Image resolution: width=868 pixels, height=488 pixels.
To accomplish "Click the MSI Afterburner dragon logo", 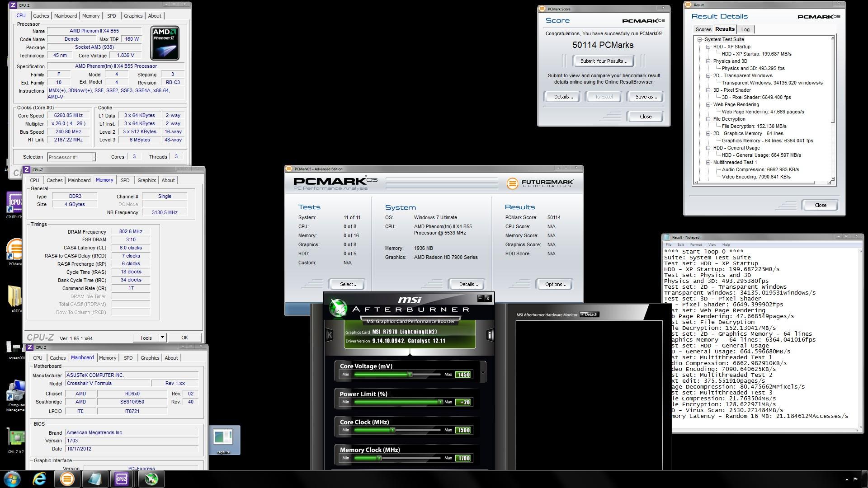I will coord(338,308).
